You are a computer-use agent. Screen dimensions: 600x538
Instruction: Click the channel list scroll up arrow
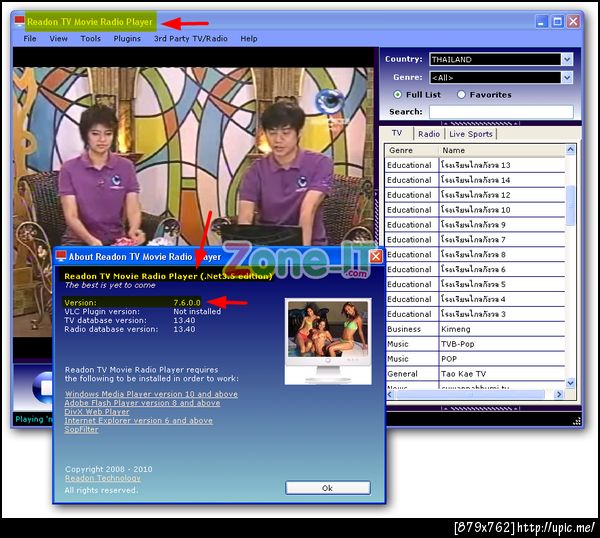(570, 150)
